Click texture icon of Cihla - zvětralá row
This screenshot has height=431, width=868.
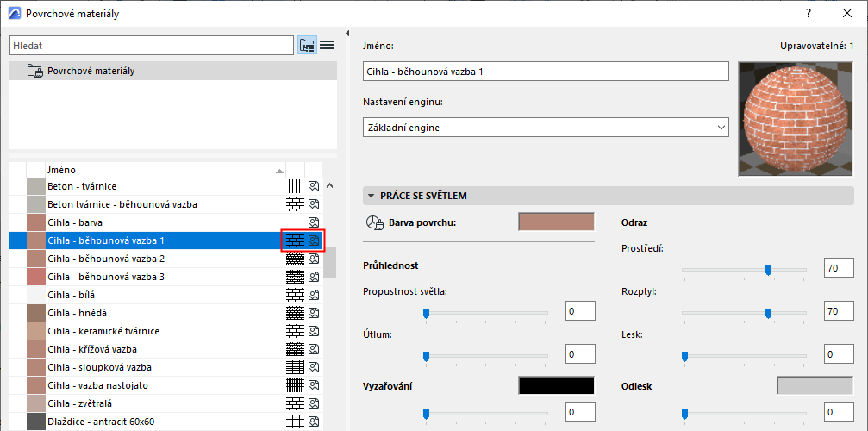tap(314, 403)
